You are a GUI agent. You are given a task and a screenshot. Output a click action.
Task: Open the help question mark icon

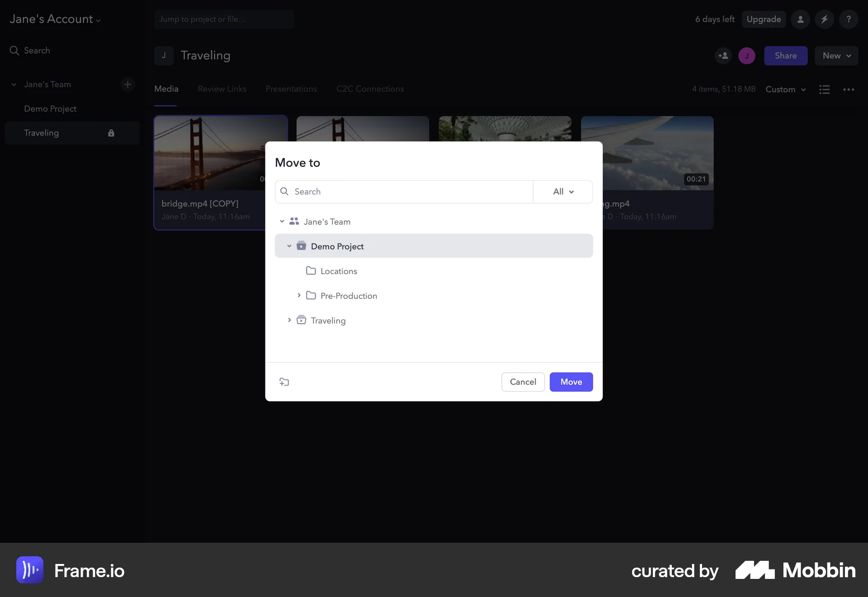[x=849, y=19]
